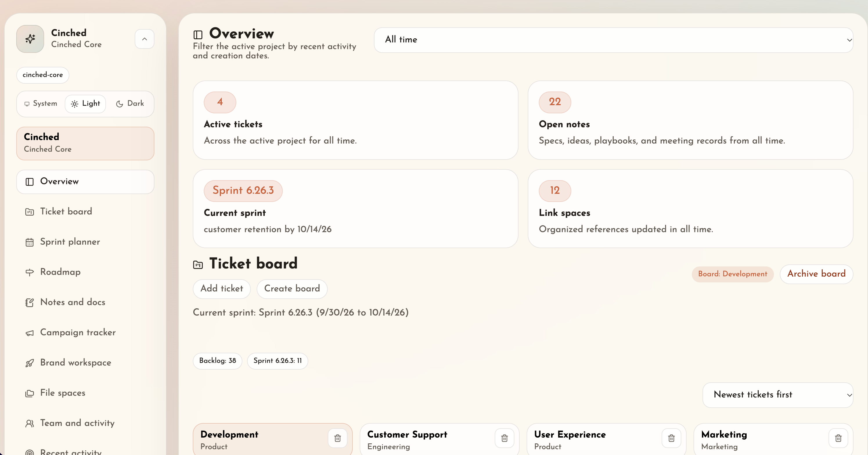
Task: Click the Create board button
Action: [292, 289]
